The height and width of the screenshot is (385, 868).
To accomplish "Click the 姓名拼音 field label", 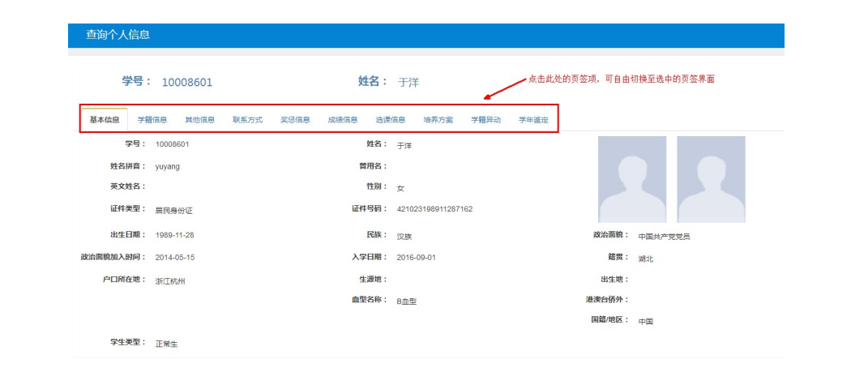I will pyautogui.click(x=128, y=165).
